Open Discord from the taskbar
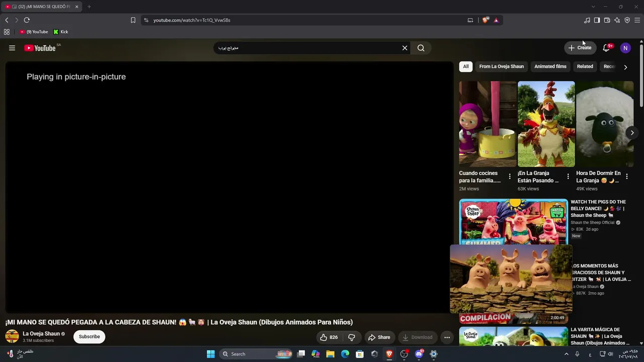This screenshot has width=644, height=362. point(419,354)
